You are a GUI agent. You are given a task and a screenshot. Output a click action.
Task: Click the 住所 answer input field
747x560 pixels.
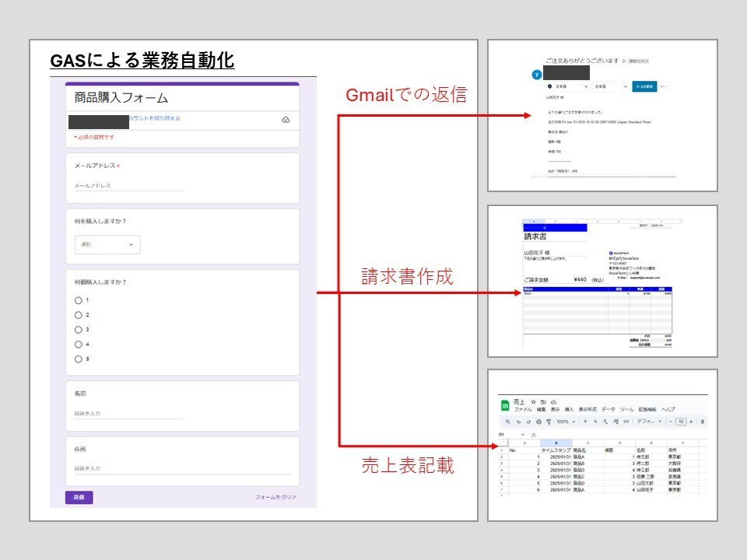click(182, 468)
